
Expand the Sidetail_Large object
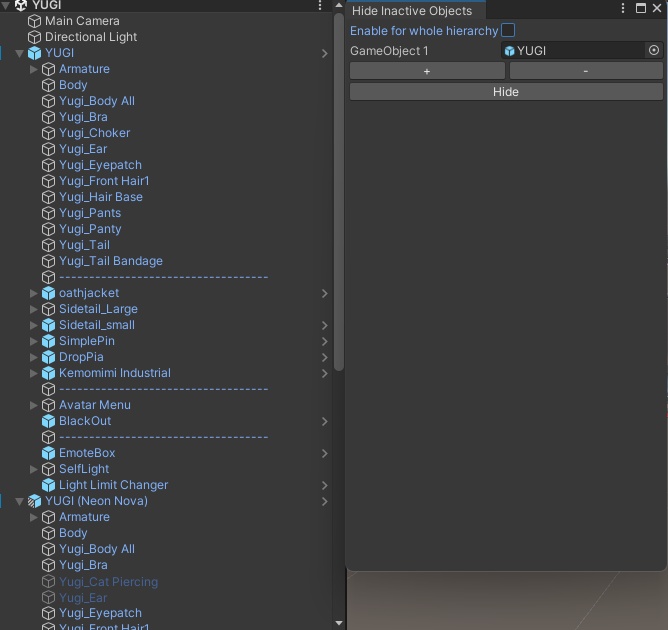coord(34,309)
